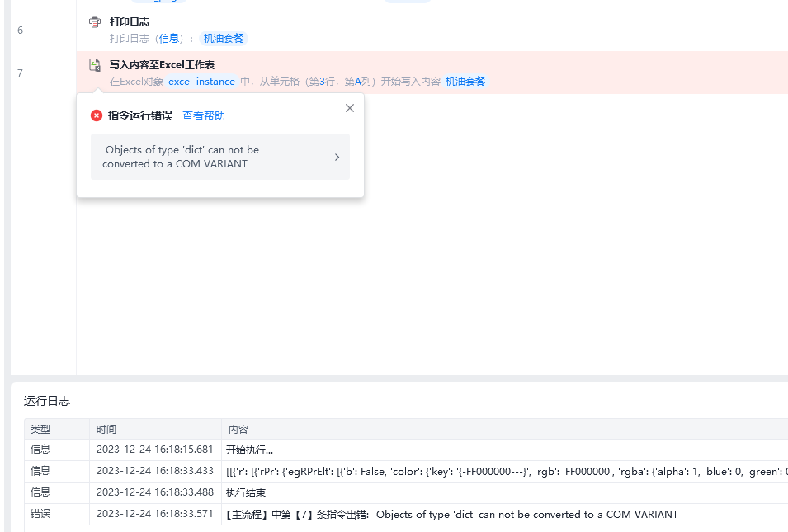Image resolution: width=788 pixels, height=532 pixels.
Task: Click the red error icon in popup
Action: [x=97, y=115]
